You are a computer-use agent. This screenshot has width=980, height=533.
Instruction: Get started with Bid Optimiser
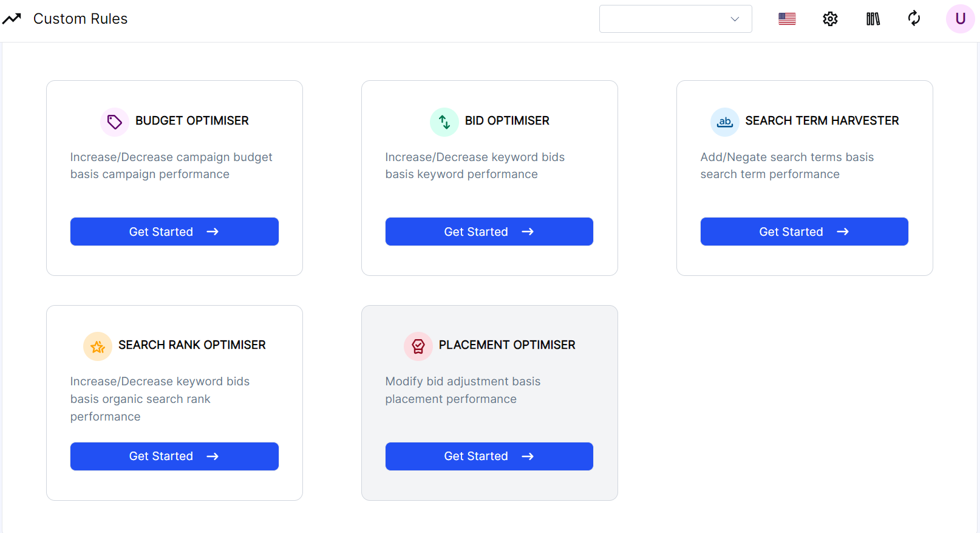point(489,232)
